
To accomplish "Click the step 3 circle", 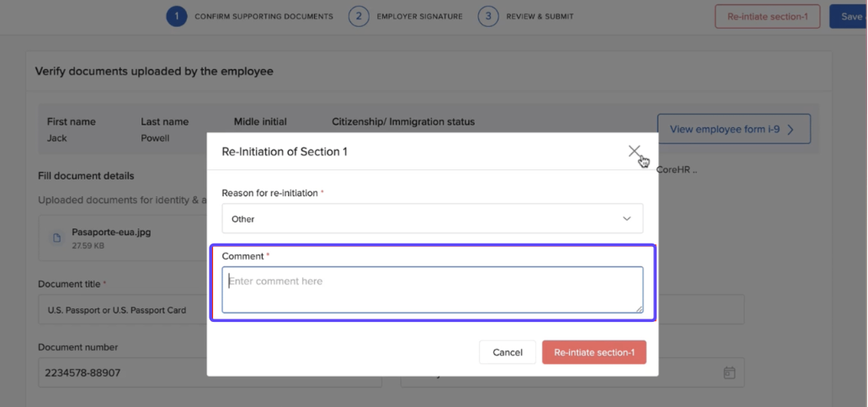I will (x=487, y=16).
